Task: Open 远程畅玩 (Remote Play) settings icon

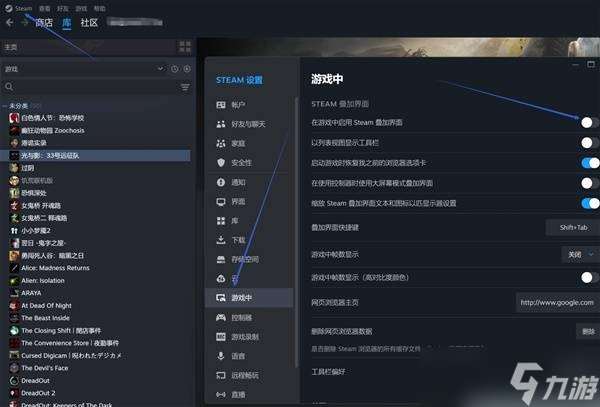Action: click(x=221, y=375)
